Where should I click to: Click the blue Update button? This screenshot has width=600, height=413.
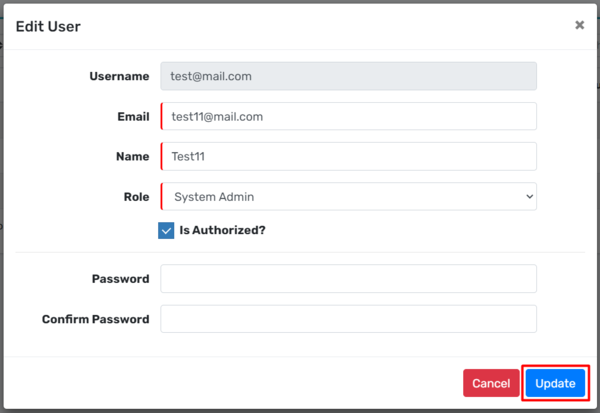pos(555,383)
